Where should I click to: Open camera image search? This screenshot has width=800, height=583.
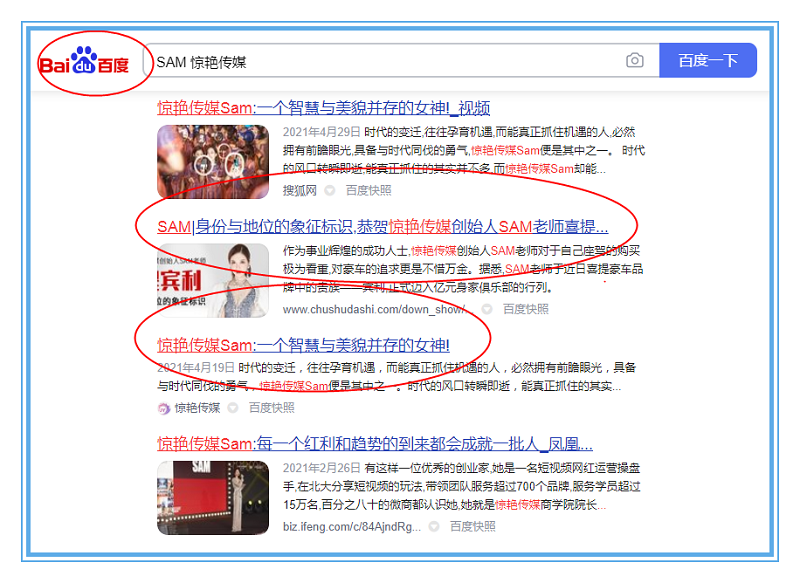pos(635,61)
